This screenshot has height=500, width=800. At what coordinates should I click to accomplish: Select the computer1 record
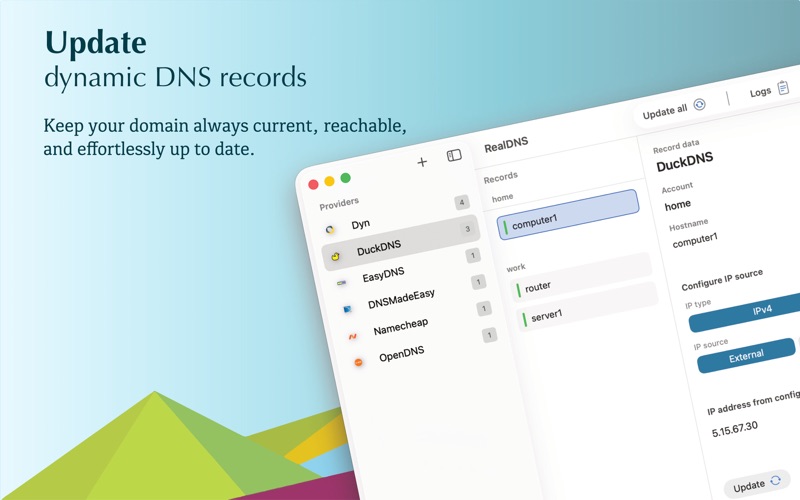568,214
